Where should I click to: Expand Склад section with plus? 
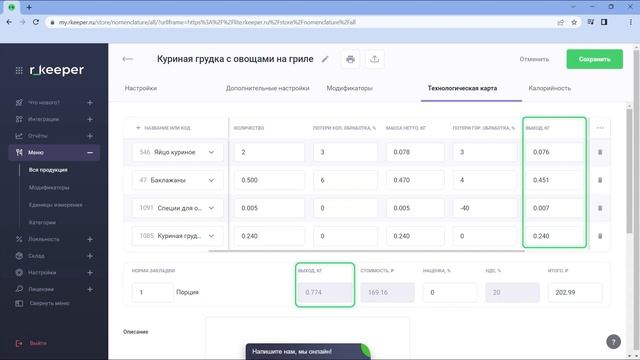(90, 256)
